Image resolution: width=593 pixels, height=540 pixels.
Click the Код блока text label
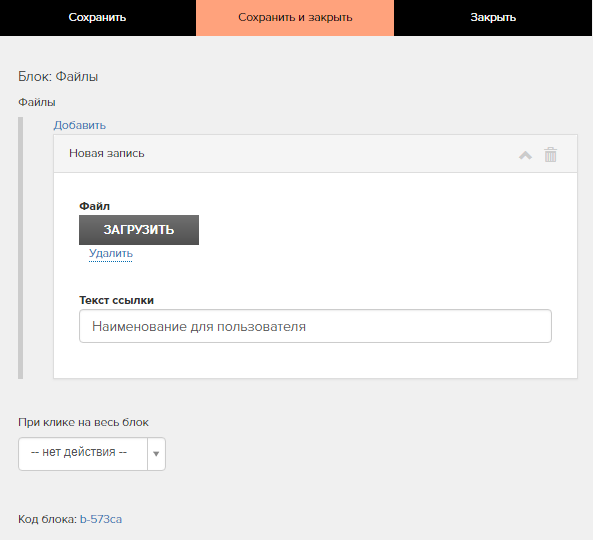[48, 519]
